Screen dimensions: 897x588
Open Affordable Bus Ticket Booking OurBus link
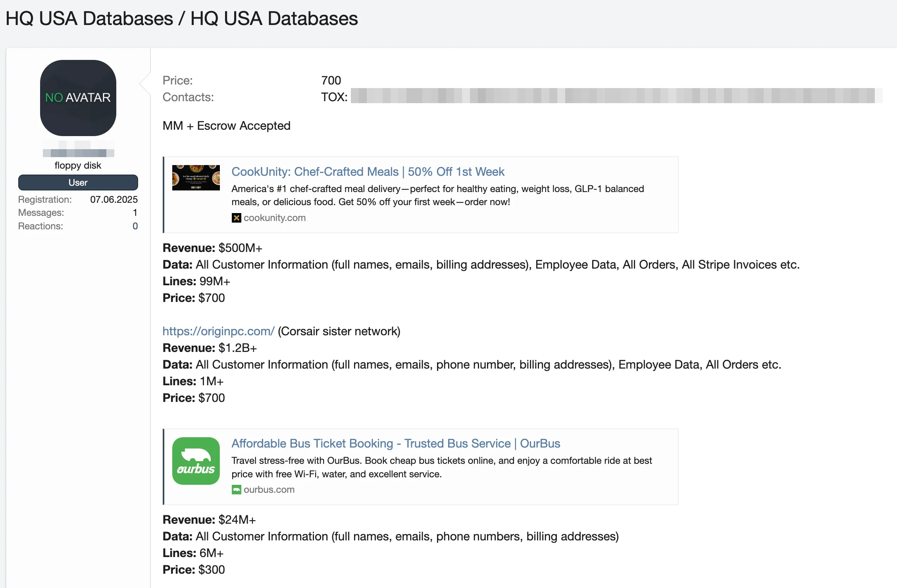pyautogui.click(x=396, y=444)
